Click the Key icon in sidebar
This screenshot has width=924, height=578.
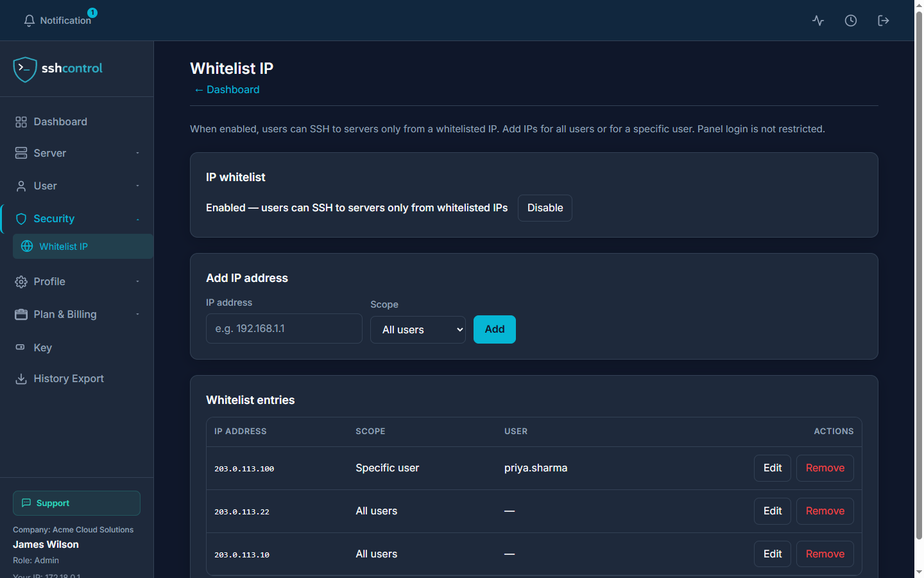pyautogui.click(x=21, y=347)
